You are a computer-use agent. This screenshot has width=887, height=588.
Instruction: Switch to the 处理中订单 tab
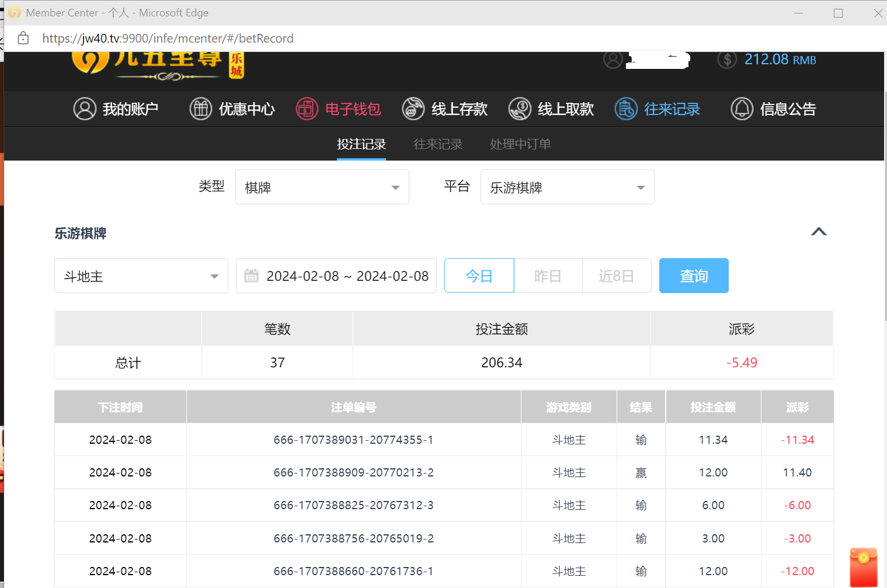520,144
